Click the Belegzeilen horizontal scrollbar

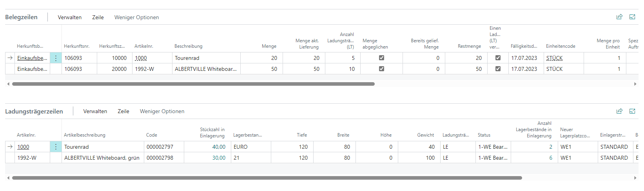click(193, 84)
